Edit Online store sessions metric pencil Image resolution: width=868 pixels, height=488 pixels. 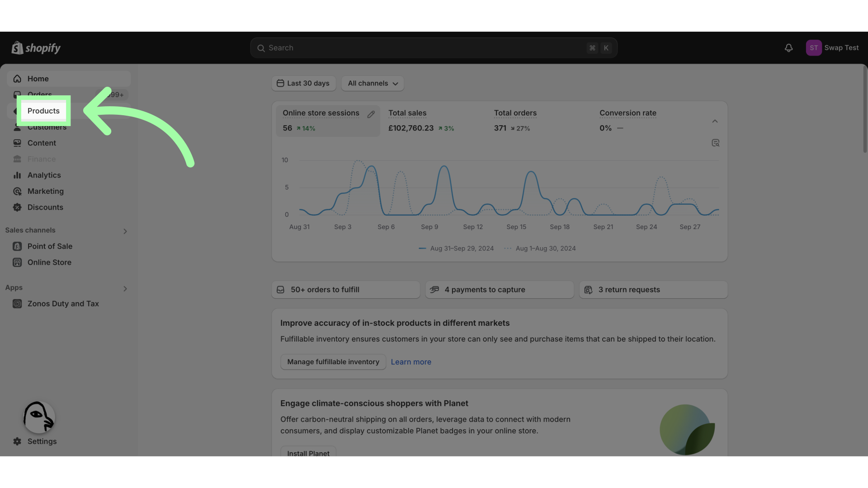pos(371,114)
